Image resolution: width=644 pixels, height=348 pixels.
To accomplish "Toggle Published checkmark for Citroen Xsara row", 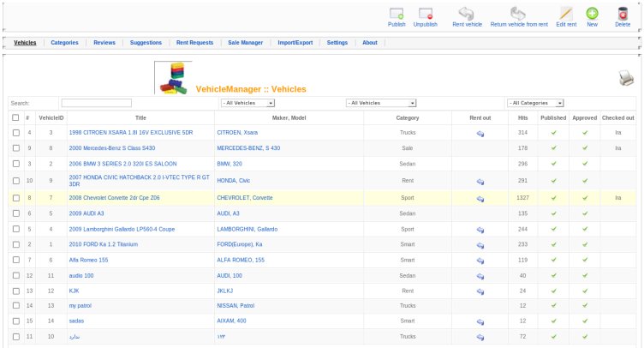I will [553, 133].
